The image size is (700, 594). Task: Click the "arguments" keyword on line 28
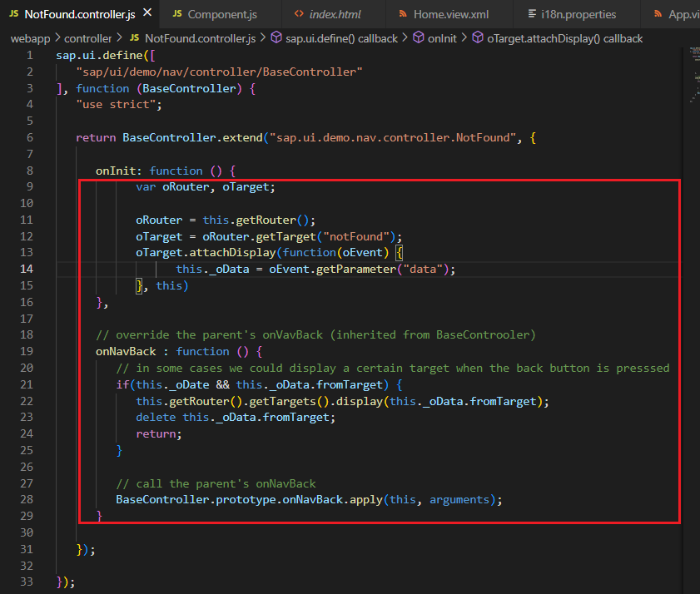click(x=459, y=500)
